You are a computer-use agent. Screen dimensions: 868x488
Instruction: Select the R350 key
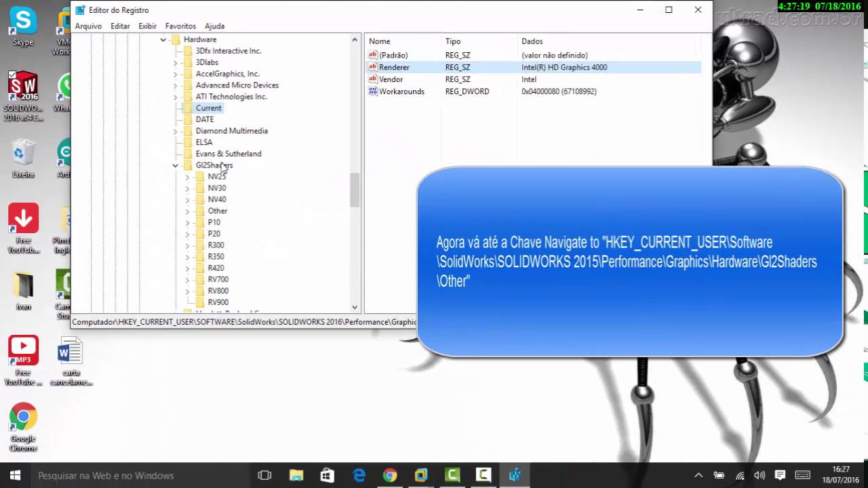[x=216, y=257]
